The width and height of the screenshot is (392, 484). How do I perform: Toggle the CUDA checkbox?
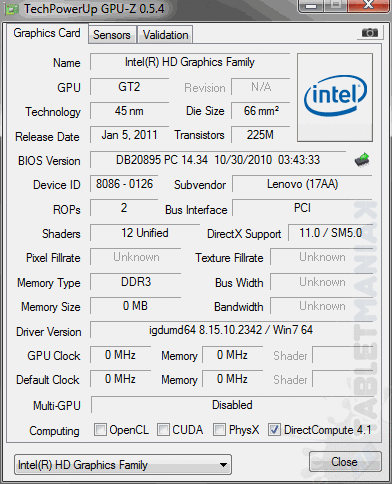163,429
